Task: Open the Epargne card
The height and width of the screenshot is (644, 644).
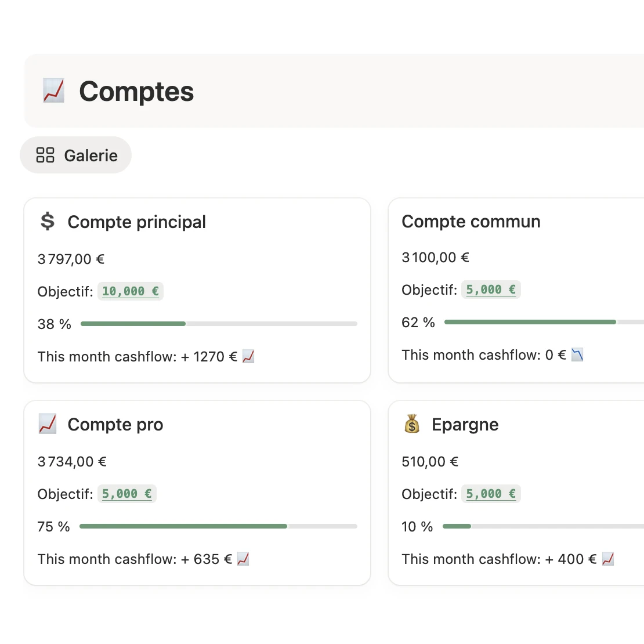Action: pyautogui.click(x=465, y=424)
